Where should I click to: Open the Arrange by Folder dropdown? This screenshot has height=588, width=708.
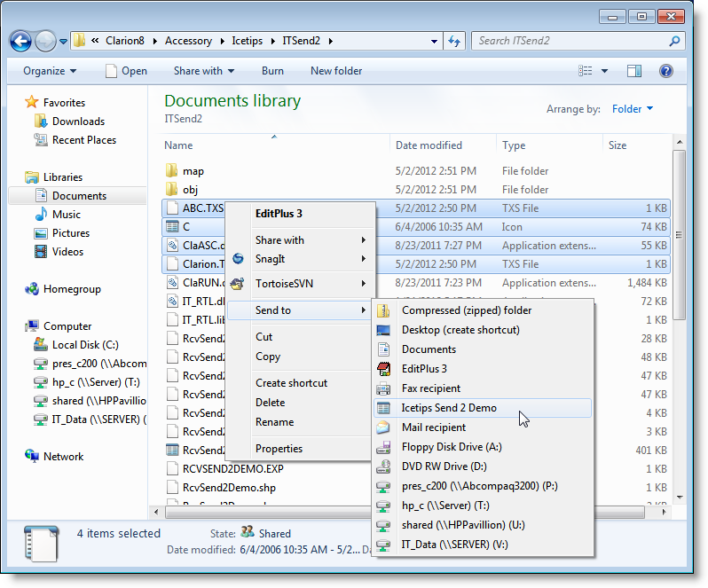tap(632, 109)
